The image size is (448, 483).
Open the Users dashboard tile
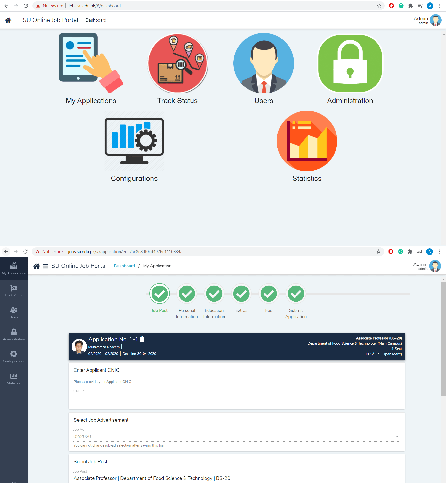tap(264, 69)
